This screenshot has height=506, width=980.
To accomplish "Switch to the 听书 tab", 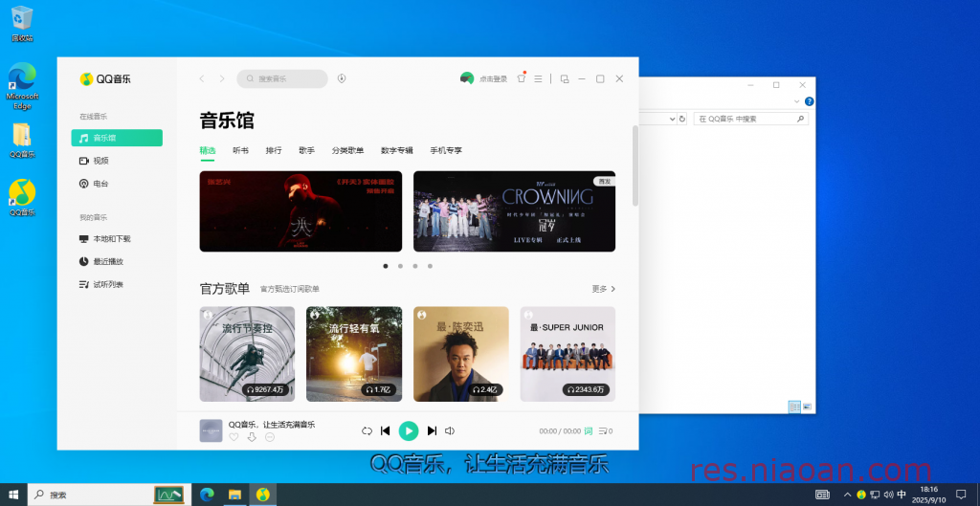I will [240, 150].
